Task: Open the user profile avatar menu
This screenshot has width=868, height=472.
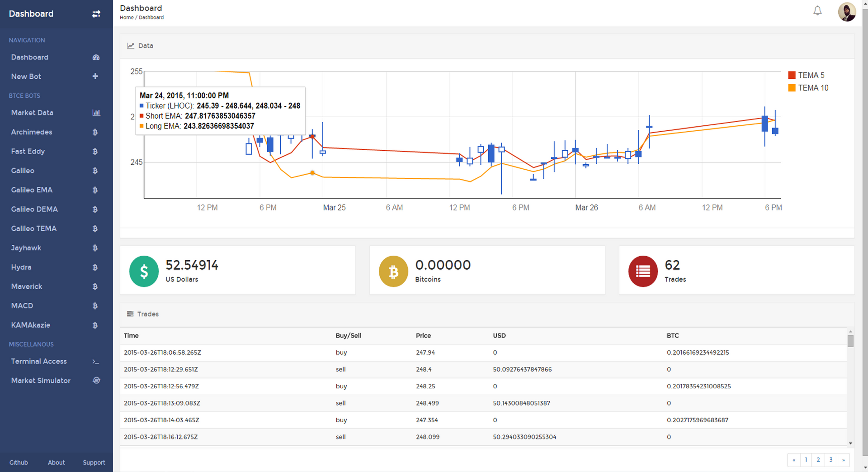Action: pos(847,12)
